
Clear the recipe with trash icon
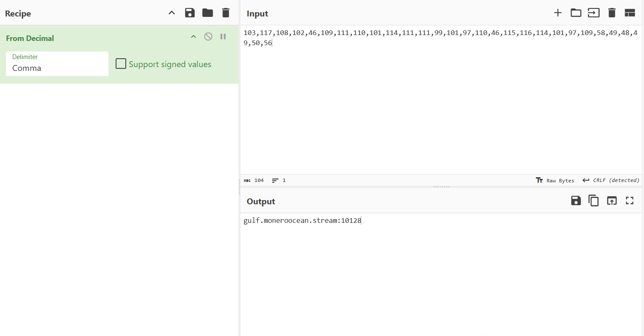(x=226, y=13)
